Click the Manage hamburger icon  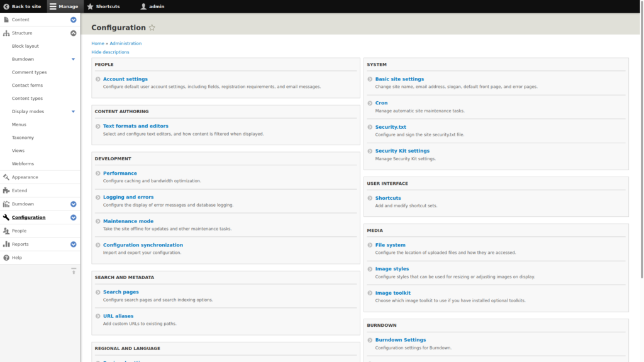(53, 6)
